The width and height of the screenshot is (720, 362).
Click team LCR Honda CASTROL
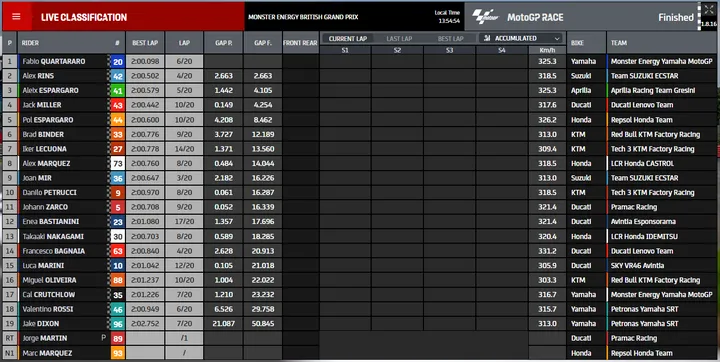pyautogui.click(x=642, y=163)
